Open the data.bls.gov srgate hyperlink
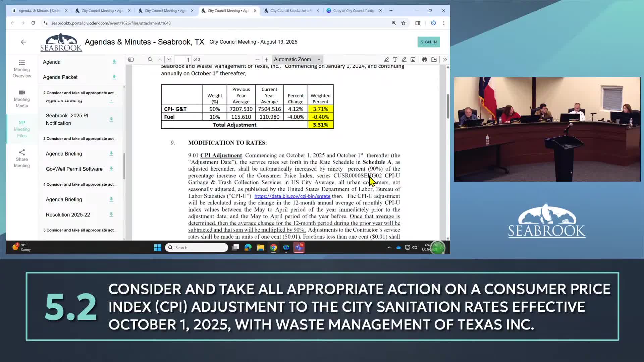Image resolution: width=644 pixels, height=362 pixels. [x=292, y=196]
